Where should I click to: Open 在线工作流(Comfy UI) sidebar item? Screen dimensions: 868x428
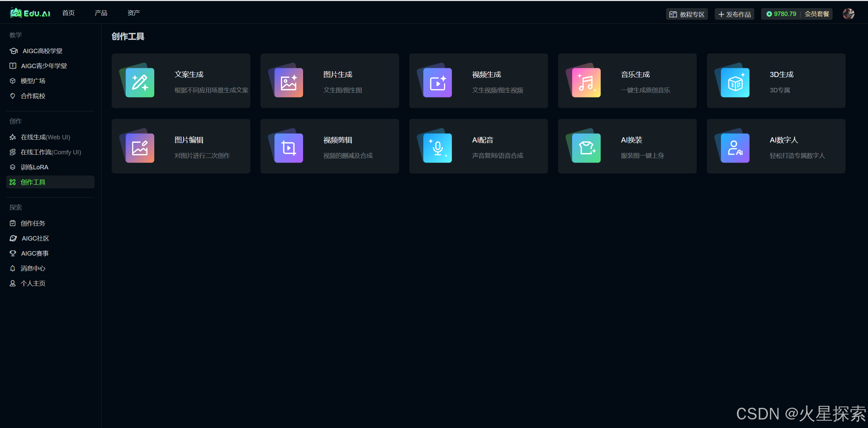(x=51, y=152)
